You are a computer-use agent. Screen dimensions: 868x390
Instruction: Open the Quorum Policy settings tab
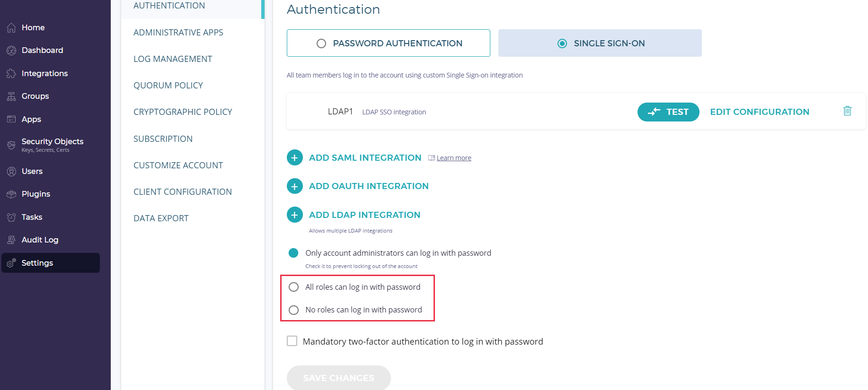pos(168,86)
